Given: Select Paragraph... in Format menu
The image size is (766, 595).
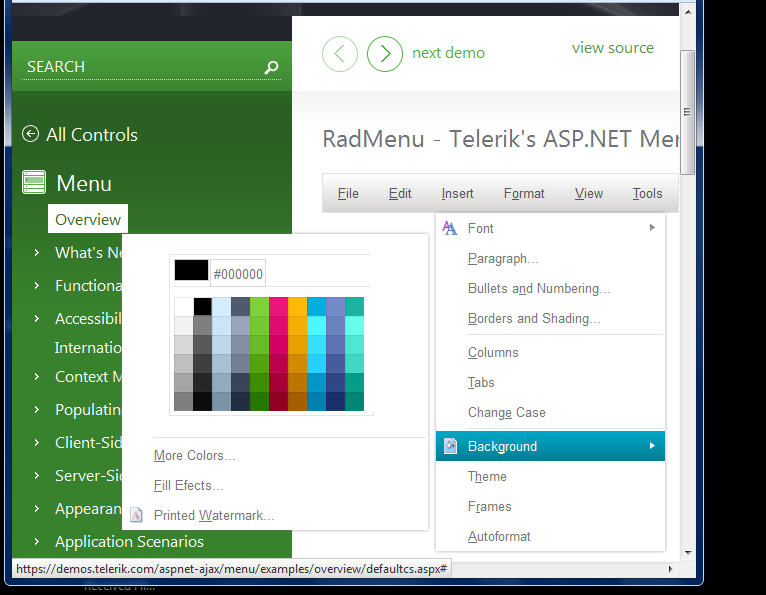Looking at the screenshot, I should (x=550, y=258).
